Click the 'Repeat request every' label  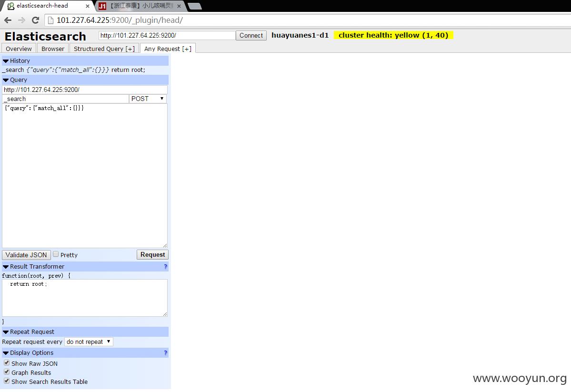tap(32, 342)
